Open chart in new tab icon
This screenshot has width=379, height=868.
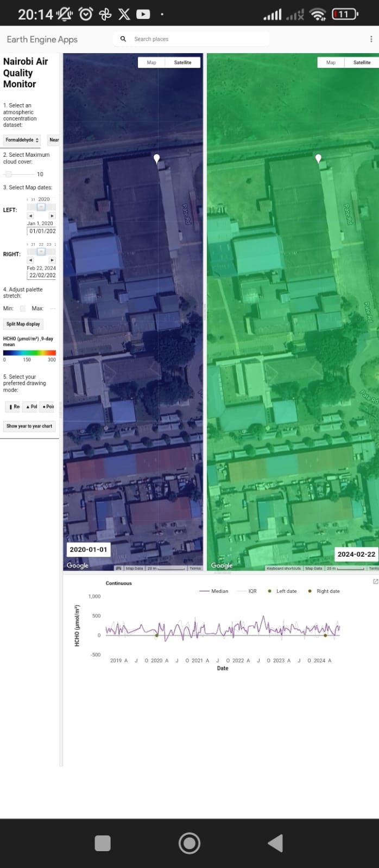pos(375,582)
